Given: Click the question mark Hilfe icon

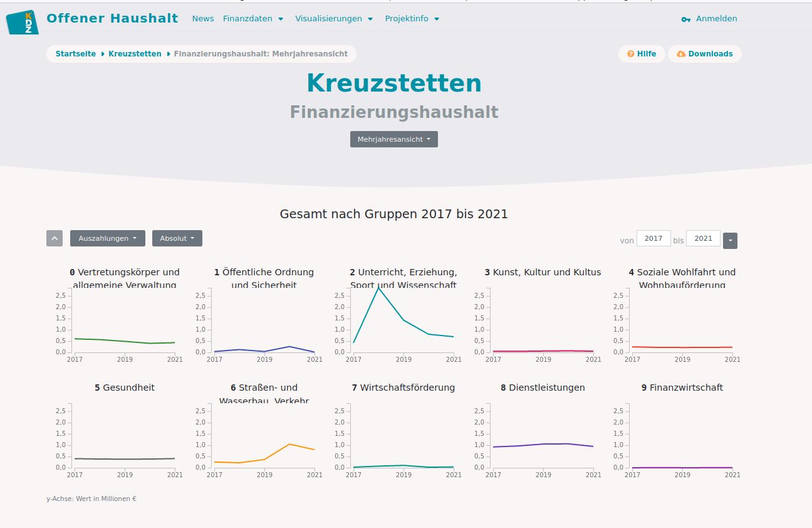Looking at the screenshot, I should click(630, 54).
